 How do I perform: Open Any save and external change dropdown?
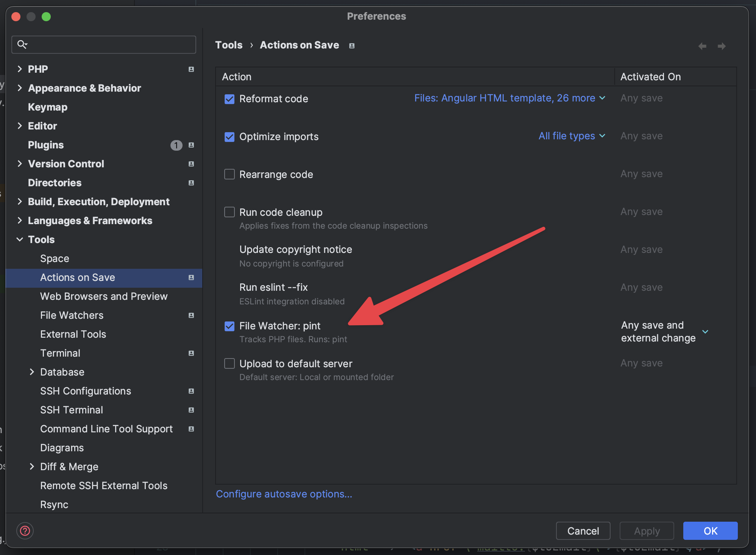[705, 332]
